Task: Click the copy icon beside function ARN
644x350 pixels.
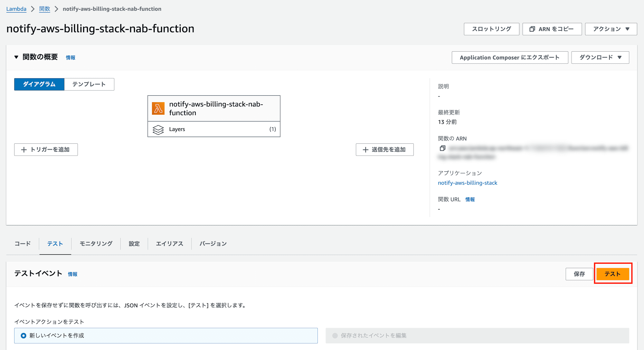Action: click(x=442, y=148)
